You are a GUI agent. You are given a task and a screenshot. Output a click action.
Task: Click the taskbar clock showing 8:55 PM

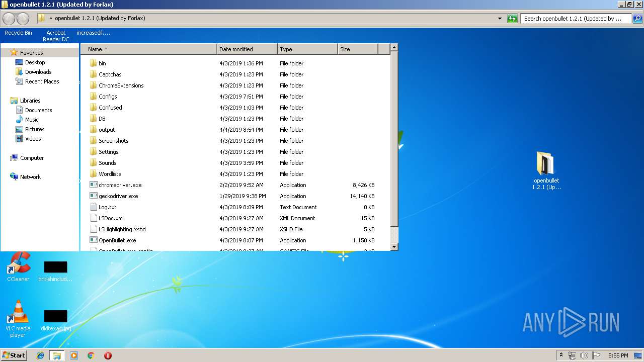coord(618,355)
